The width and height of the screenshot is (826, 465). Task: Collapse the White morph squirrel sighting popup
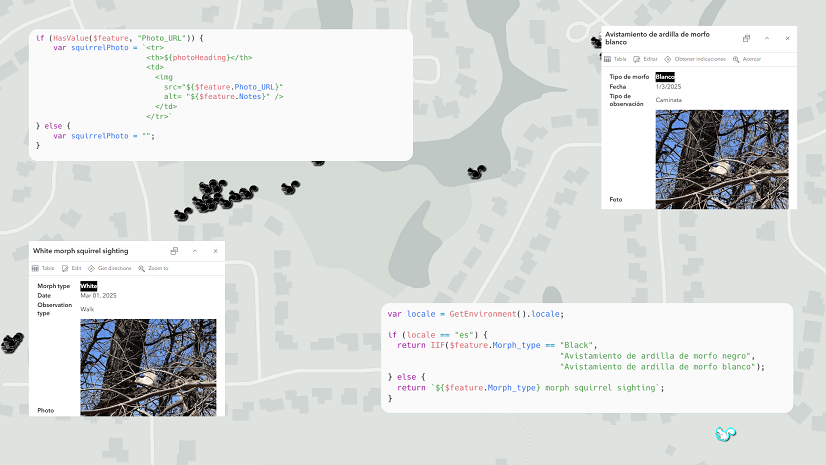point(195,251)
